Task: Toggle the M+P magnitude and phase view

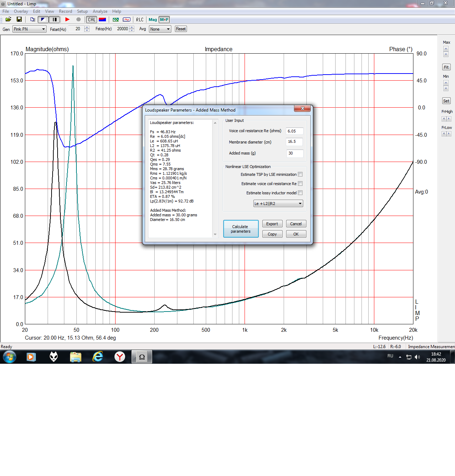Action: 164,20
